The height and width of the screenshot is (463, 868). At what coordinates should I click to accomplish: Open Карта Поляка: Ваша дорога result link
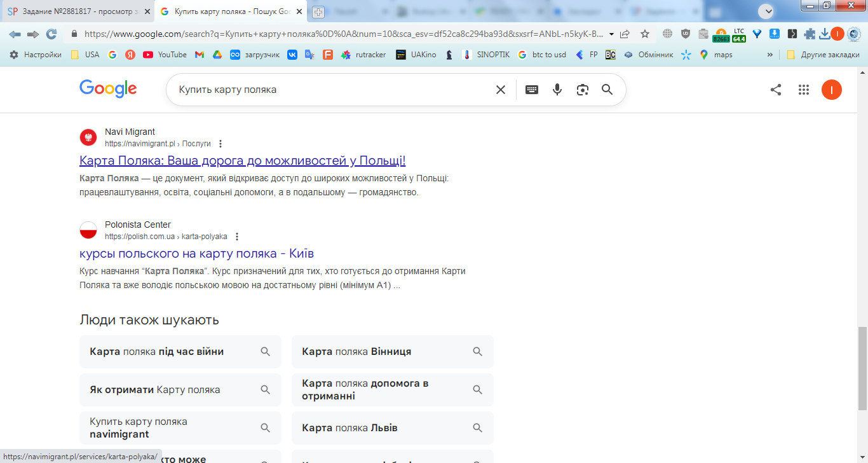pyautogui.click(x=243, y=160)
